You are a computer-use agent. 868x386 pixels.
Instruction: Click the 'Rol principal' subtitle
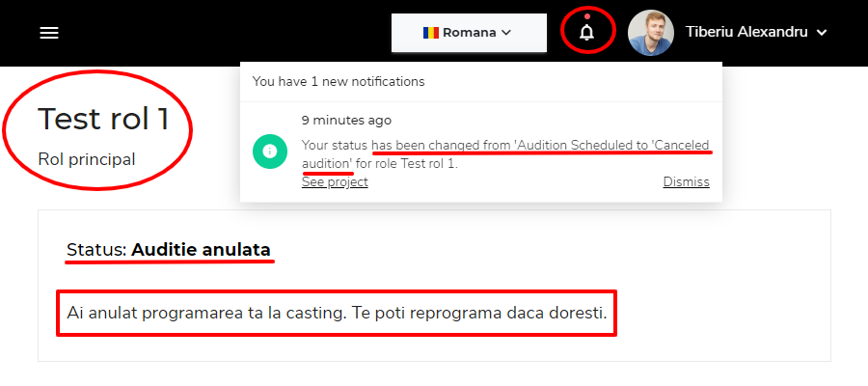87,158
